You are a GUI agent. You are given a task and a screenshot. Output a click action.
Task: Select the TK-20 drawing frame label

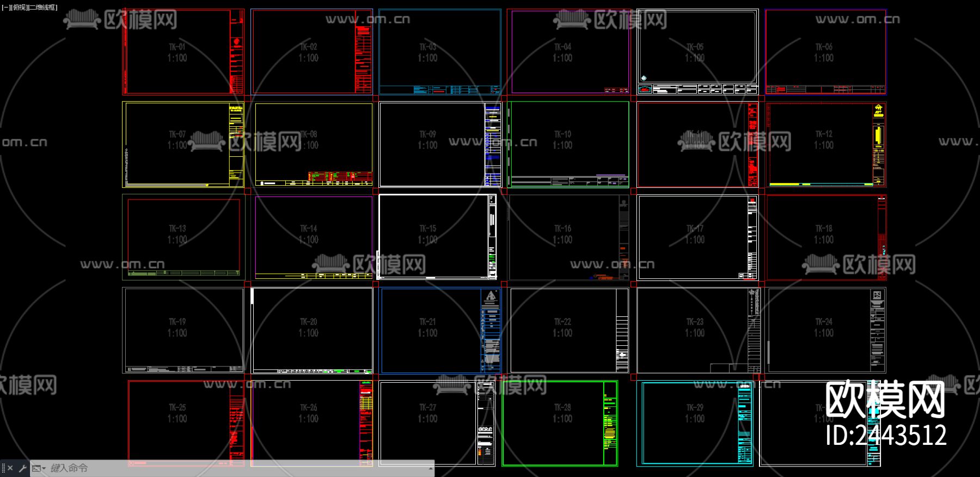[x=308, y=322]
